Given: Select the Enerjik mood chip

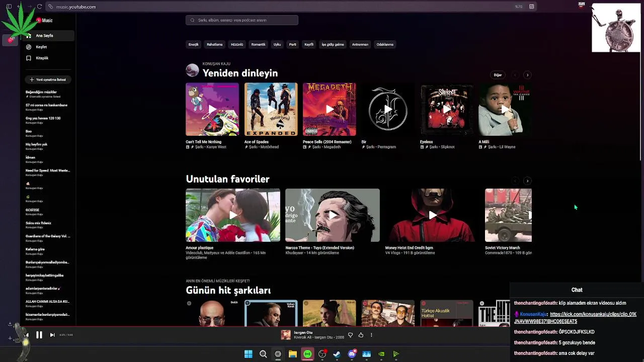Looking at the screenshot, I should point(193,44).
